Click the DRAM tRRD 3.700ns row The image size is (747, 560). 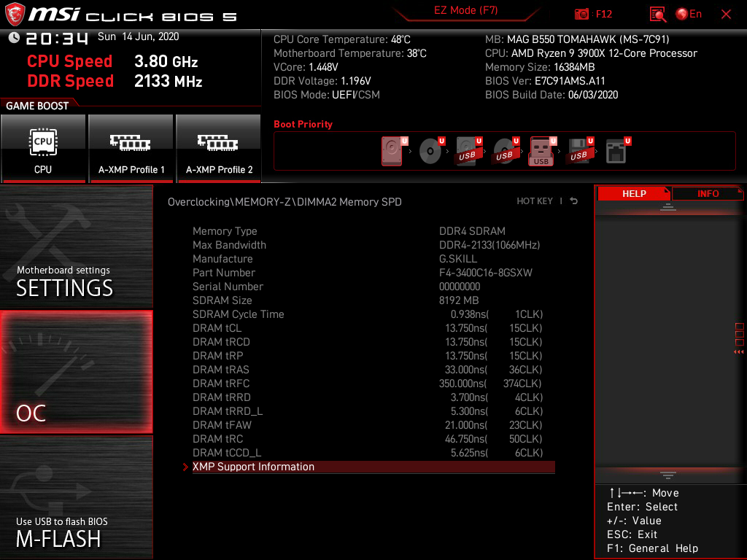pos(373,397)
